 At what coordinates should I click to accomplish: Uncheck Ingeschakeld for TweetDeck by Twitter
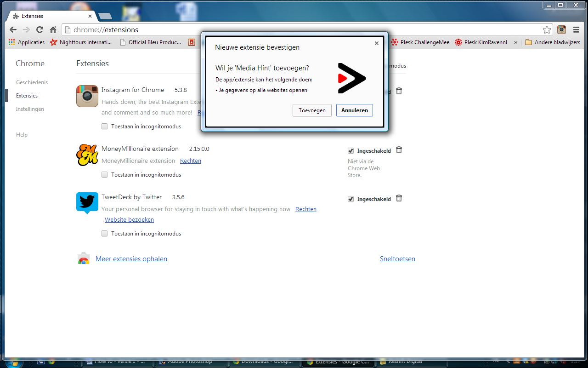[x=351, y=199]
